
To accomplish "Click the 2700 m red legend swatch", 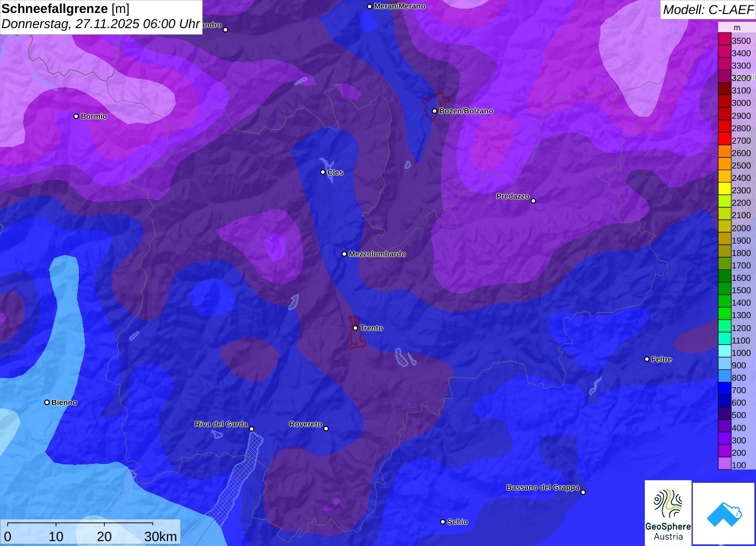I will [x=725, y=138].
